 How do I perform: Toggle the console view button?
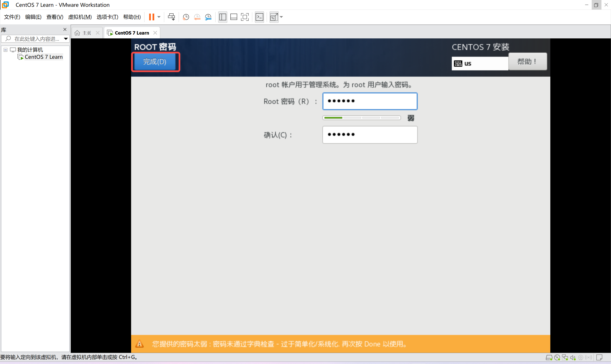259,17
